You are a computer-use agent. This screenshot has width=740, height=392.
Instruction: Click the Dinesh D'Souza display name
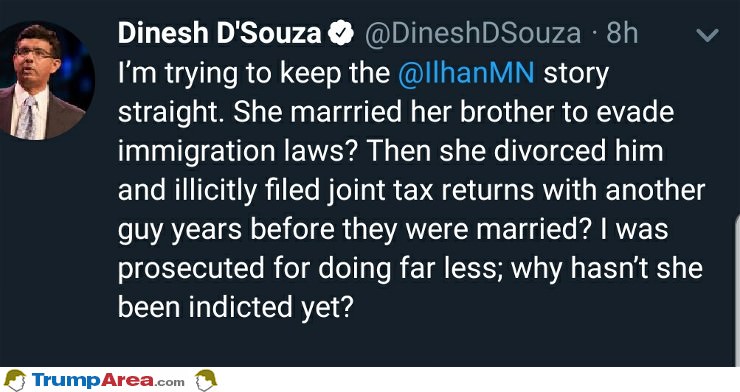click(x=219, y=34)
